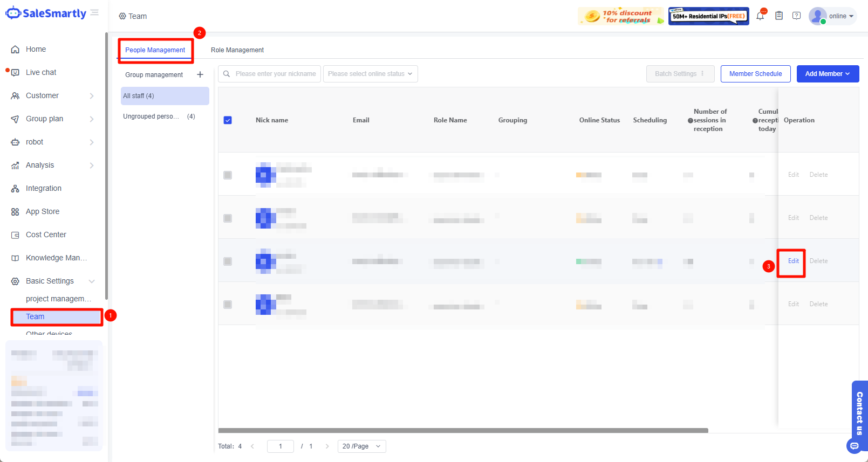Check the first staff row checkbox

tap(228, 175)
